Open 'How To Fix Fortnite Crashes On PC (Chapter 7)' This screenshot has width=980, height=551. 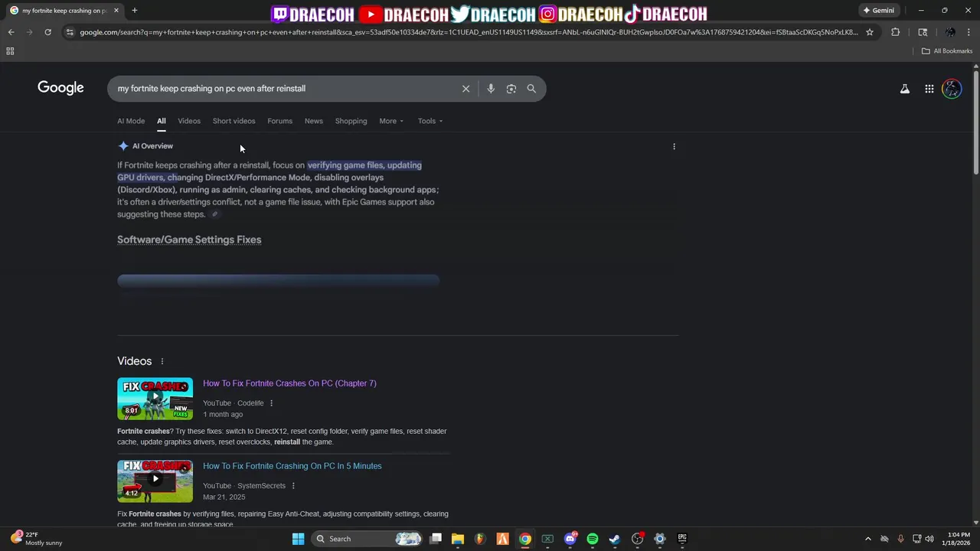[x=289, y=383]
